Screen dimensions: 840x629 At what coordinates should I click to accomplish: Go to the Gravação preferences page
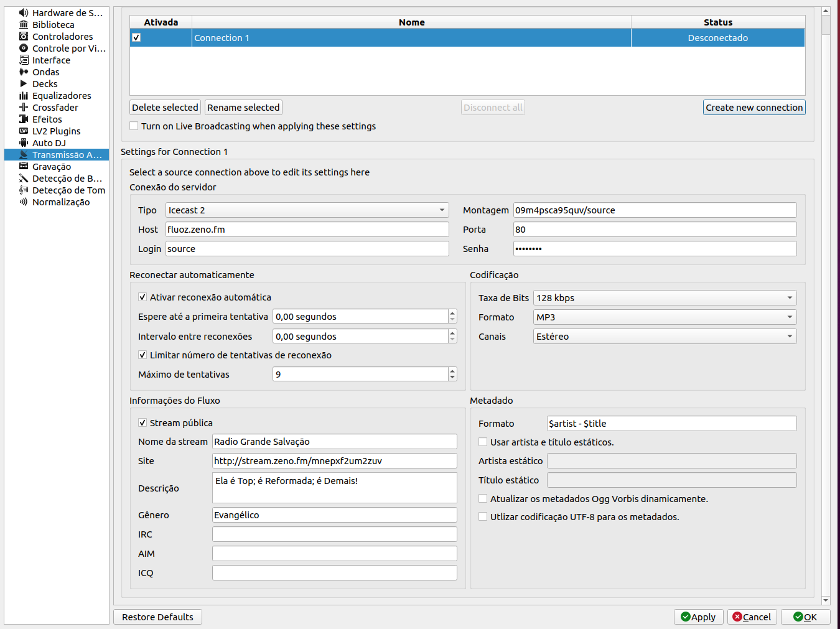(57, 166)
